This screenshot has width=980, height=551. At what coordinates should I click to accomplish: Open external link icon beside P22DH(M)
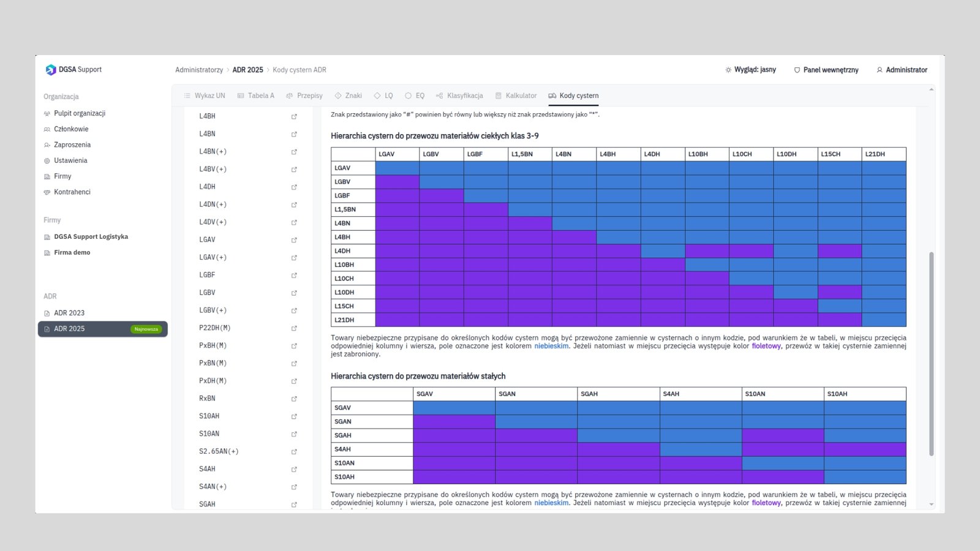[x=294, y=328]
